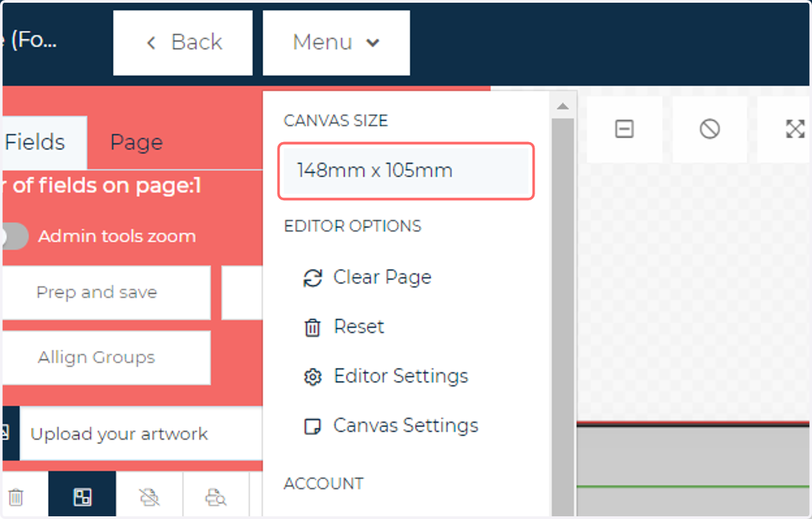
Task: Open Canvas Settings from the menu
Action: tap(406, 426)
